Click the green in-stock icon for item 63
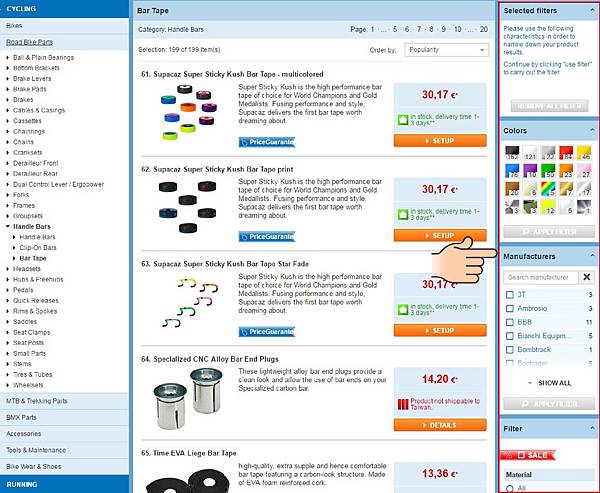 (403, 309)
